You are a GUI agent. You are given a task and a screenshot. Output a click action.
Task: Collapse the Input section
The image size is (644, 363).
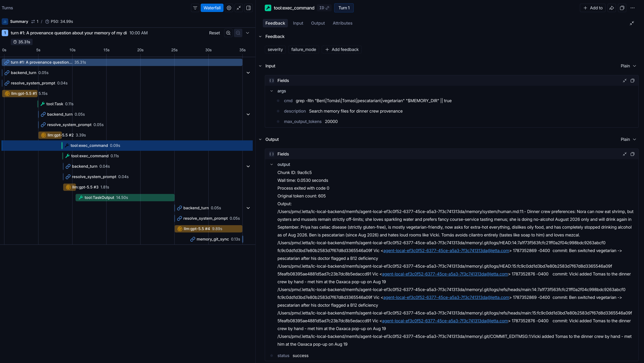260,66
